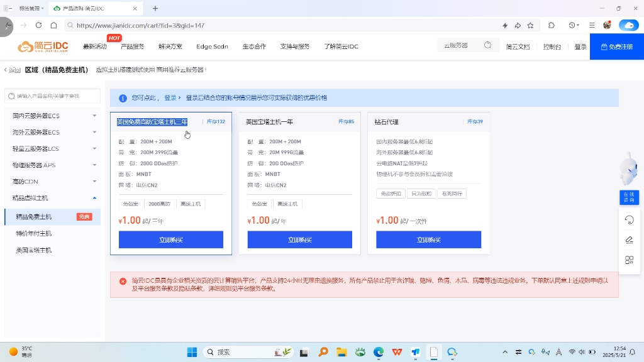Click the Windows taskbar 搜索 box

[248, 352]
